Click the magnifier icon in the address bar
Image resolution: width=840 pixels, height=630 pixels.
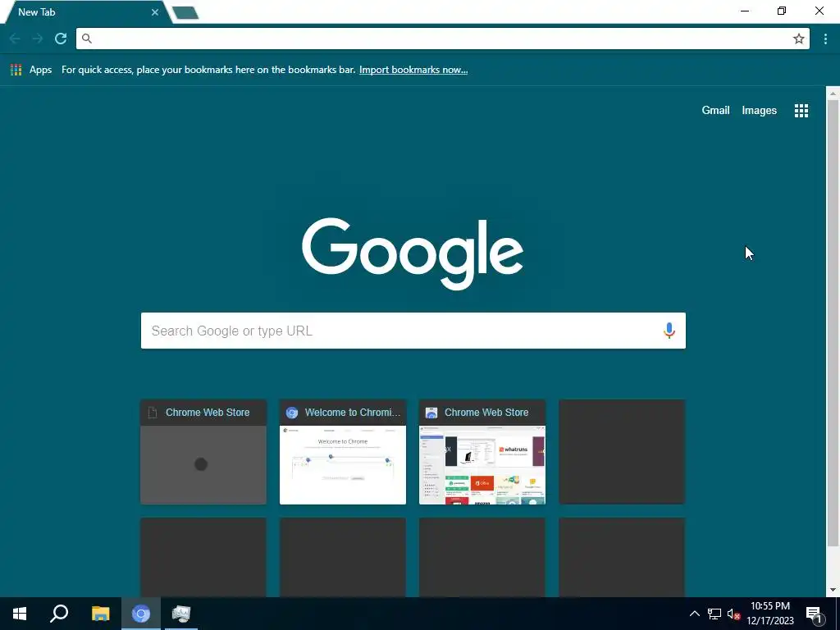point(87,39)
